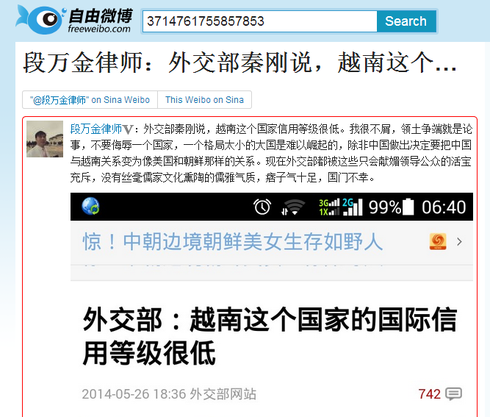Click the 3G/1X signal strength icon
Screen dimensions: 490x417
click(329, 207)
